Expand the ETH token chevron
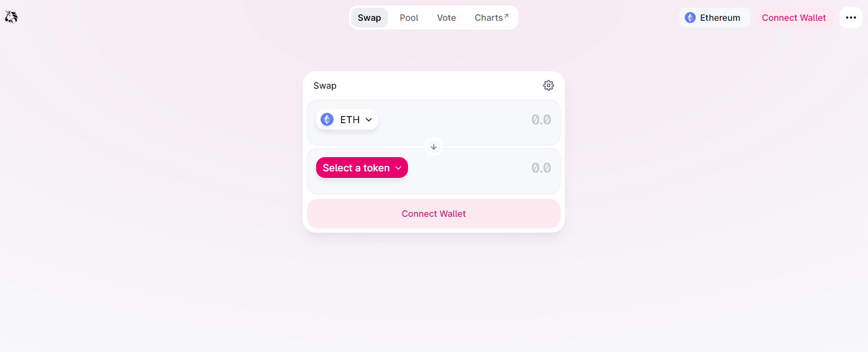868x352 pixels. coord(369,120)
